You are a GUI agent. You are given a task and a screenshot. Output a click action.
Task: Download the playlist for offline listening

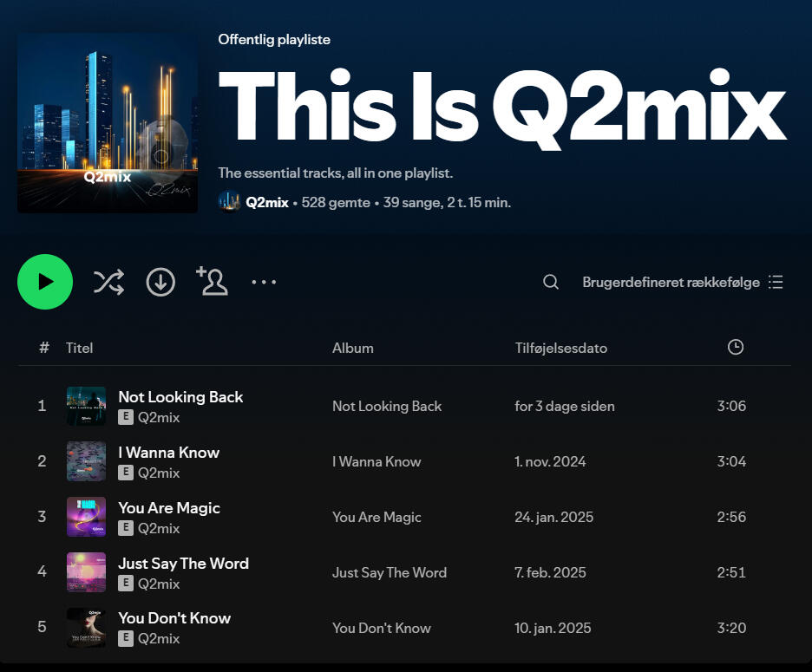(160, 282)
